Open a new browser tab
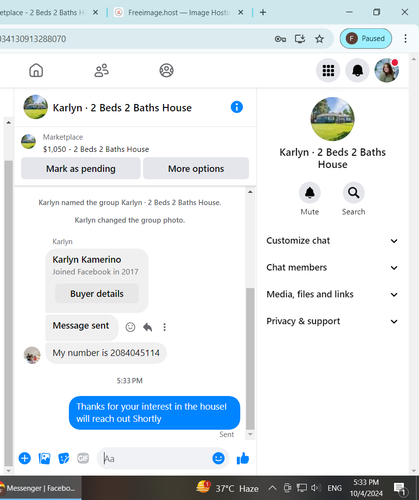419x500 pixels. (263, 12)
